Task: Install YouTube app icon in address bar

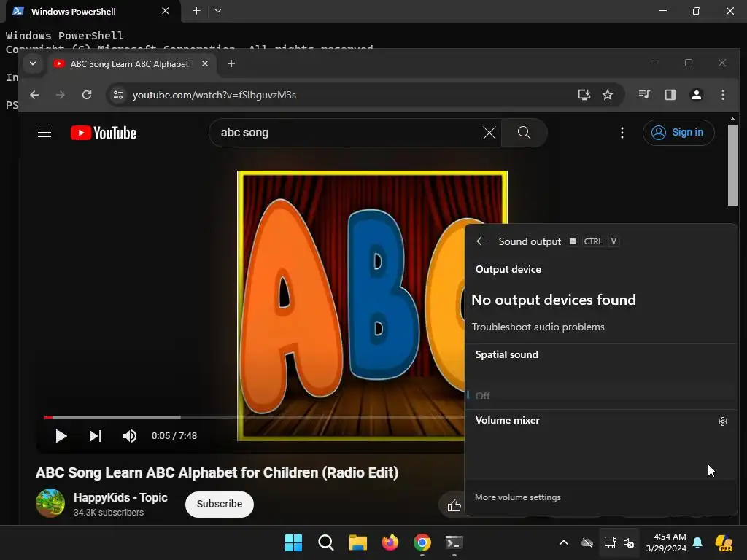Action: tap(584, 95)
